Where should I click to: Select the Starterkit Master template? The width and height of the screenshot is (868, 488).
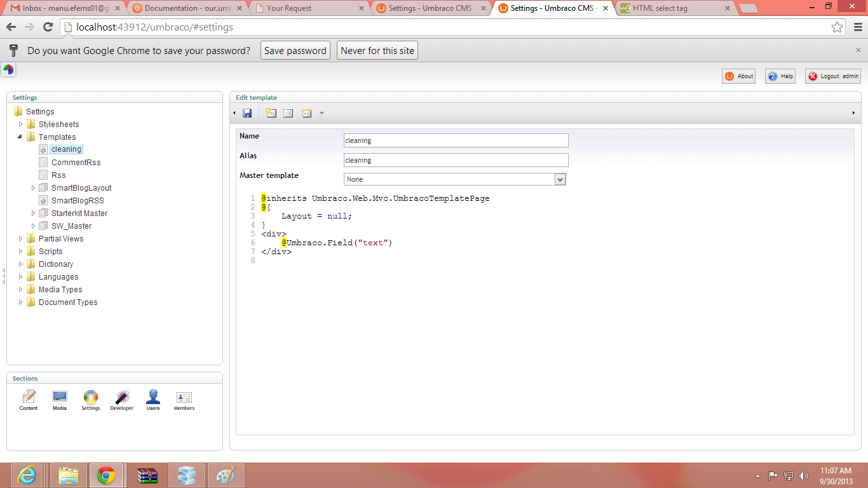(79, 213)
